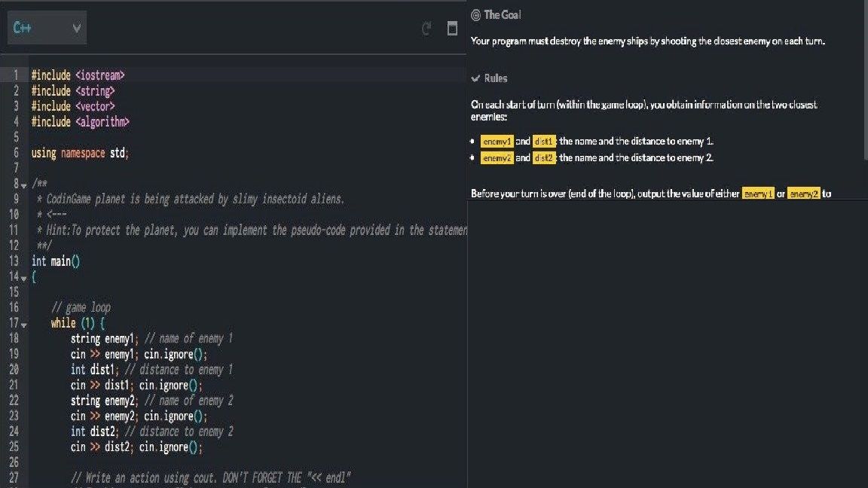The width and height of the screenshot is (868, 488).
Task: Open the C++ language dropdown
Action: [x=47, y=28]
